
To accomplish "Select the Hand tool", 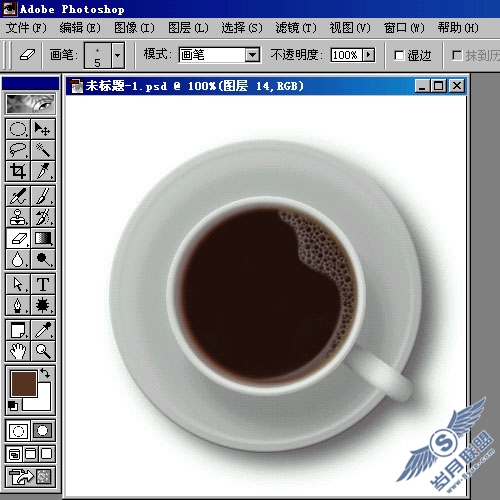I will coord(18,351).
